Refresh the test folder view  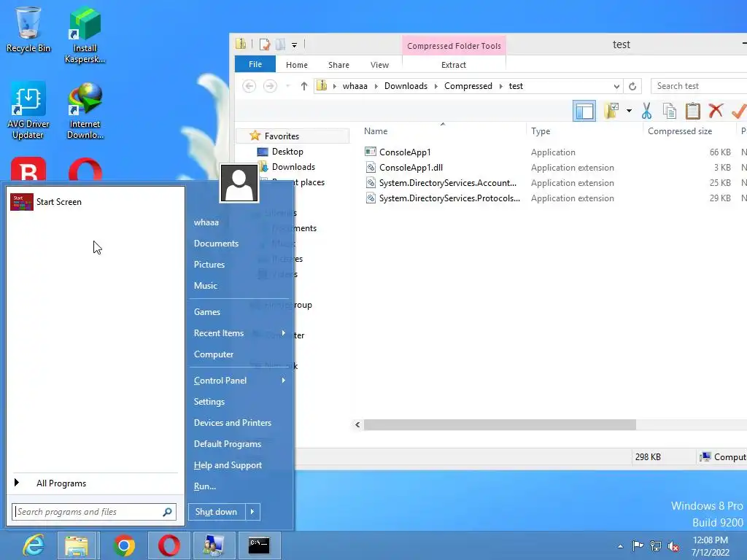632,86
